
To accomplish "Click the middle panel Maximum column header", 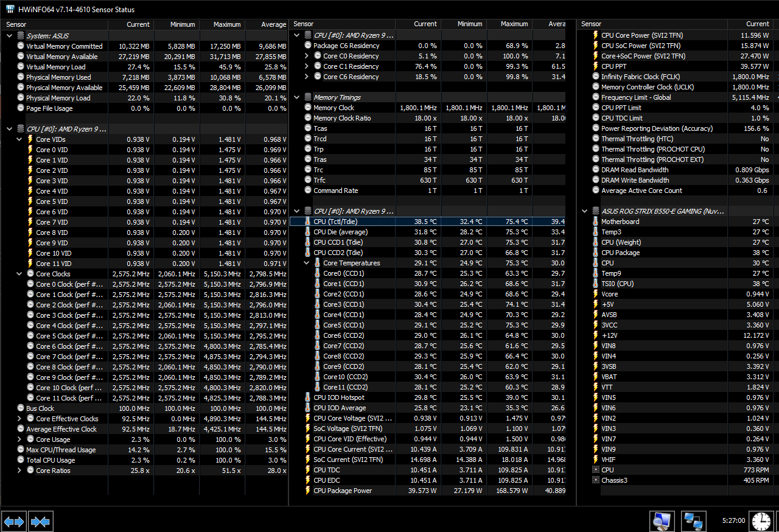I will click(x=509, y=24).
